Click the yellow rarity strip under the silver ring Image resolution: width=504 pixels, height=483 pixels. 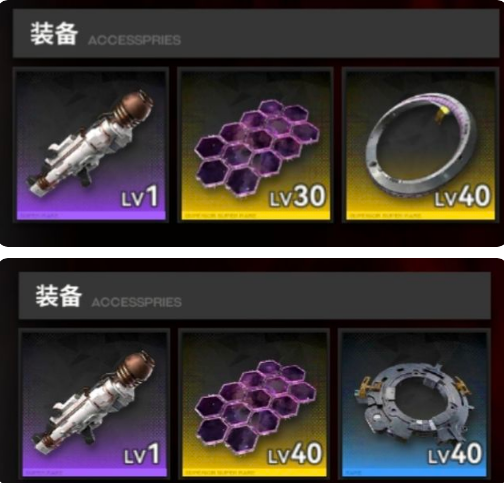420,215
